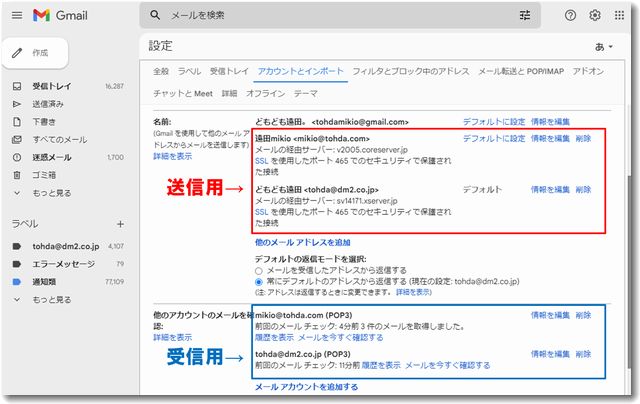640x404 pixels.
Task: Click plus icon to create new label
Action: [120, 224]
